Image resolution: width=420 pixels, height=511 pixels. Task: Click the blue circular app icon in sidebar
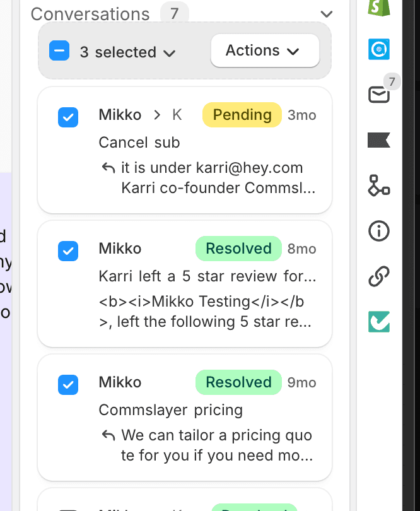(x=378, y=49)
